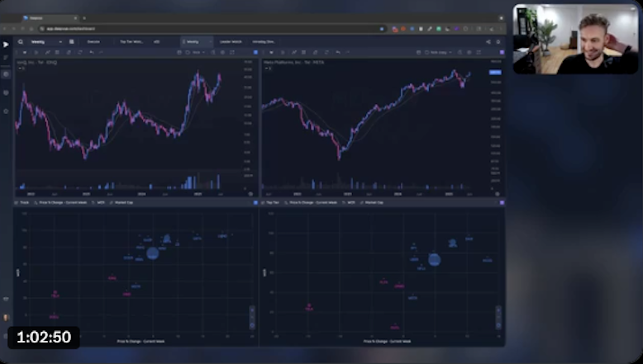Open timeframe dropdown in left chart toolbar
643x364 pixels.
pyautogui.click(x=195, y=52)
